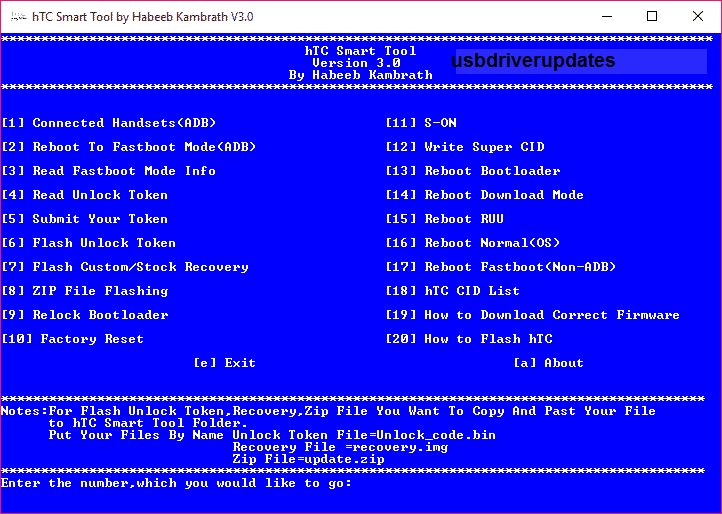The width and height of the screenshot is (722, 514).
Task: Minimize the hTC Smart Tool window
Action: click(x=607, y=17)
